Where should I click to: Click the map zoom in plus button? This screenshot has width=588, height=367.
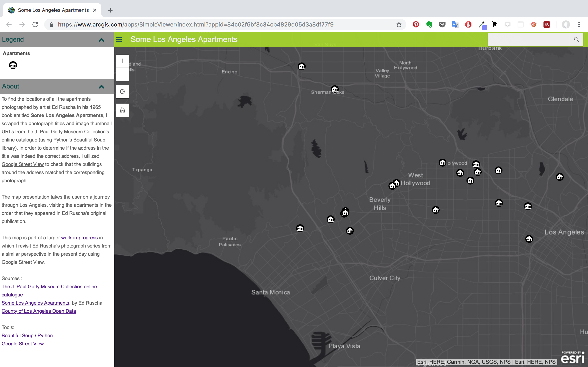pyautogui.click(x=122, y=61)
